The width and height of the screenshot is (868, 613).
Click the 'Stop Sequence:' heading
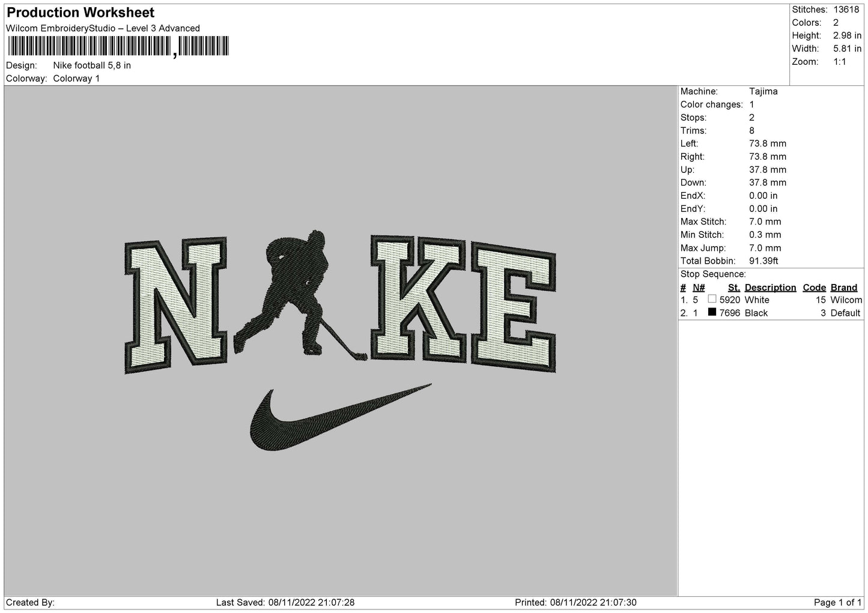point(713,274)
